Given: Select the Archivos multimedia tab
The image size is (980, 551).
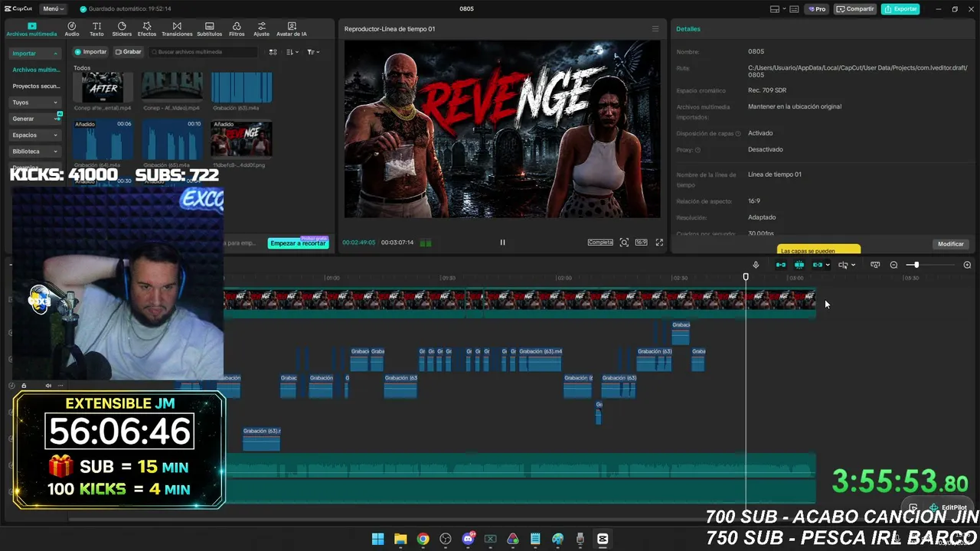Looking at the screenshot, I should point(31,29).
